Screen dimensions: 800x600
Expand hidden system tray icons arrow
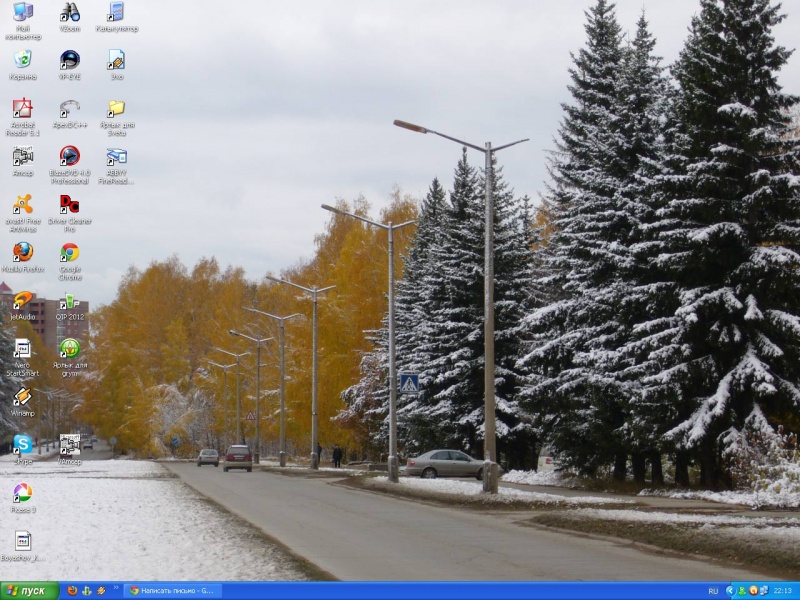tap(730, 591)
